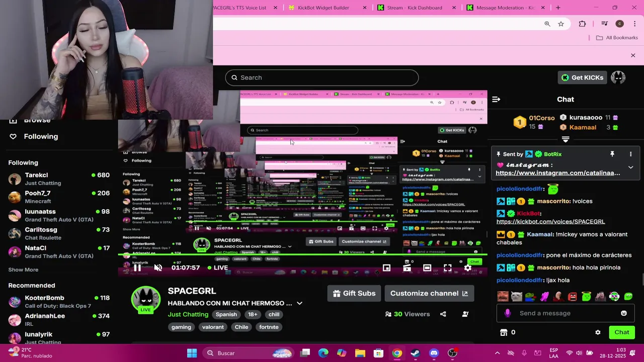Open the Chrome profile avatar

click(619, 24)
